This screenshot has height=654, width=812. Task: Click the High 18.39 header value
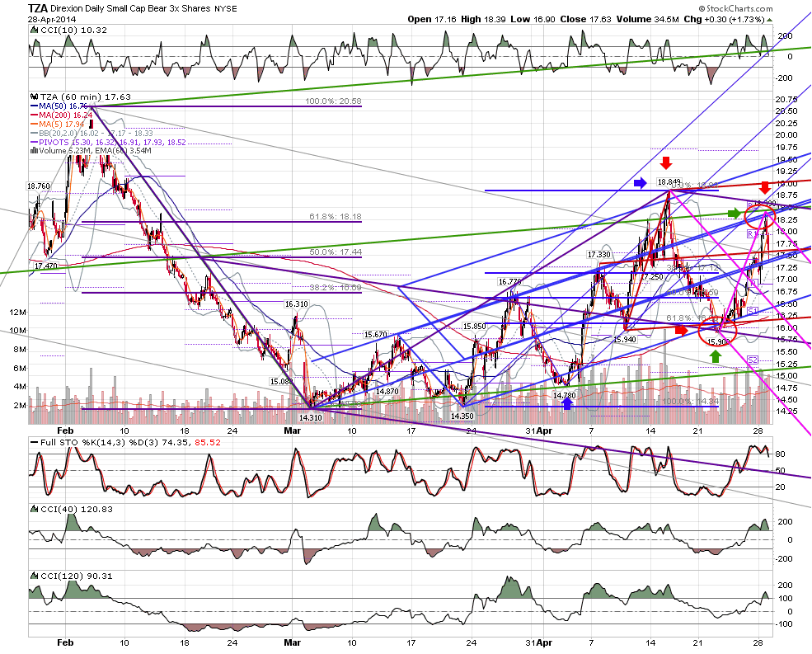(483, 19)
